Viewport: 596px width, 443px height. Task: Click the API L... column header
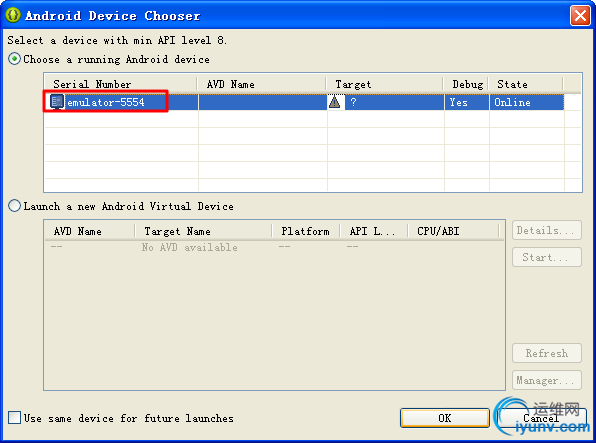point(373,231)
